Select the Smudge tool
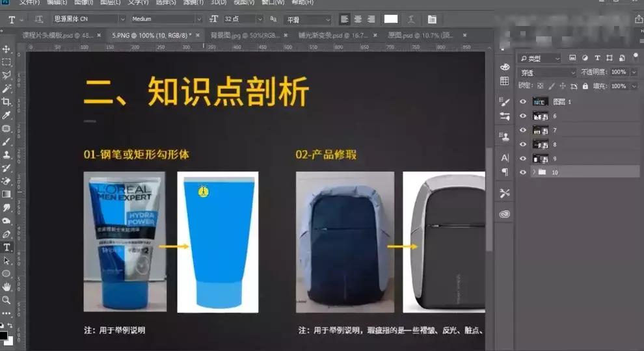Screen dimensions: 644x351 6,208
